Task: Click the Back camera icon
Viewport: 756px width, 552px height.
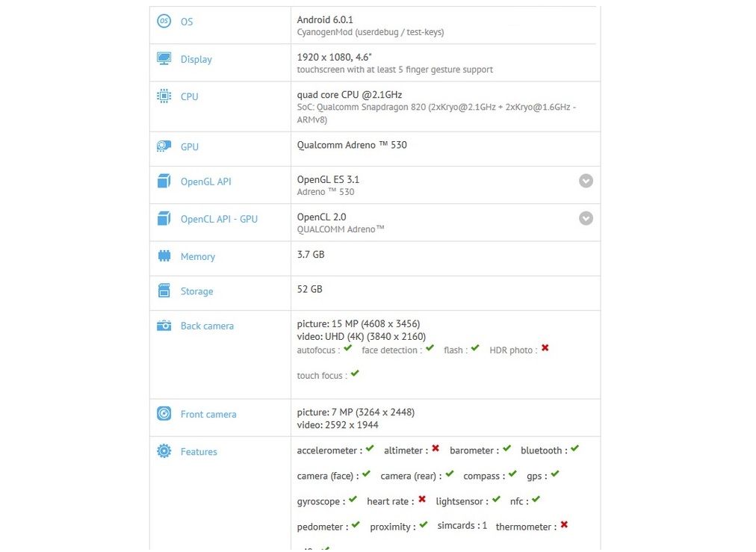Action: pyautogui.click(x=164, y=326)
